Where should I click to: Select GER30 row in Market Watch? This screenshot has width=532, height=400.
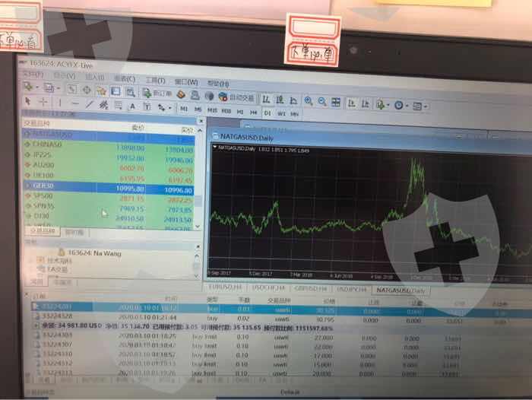pyautogui.click(x=109, y=188)
